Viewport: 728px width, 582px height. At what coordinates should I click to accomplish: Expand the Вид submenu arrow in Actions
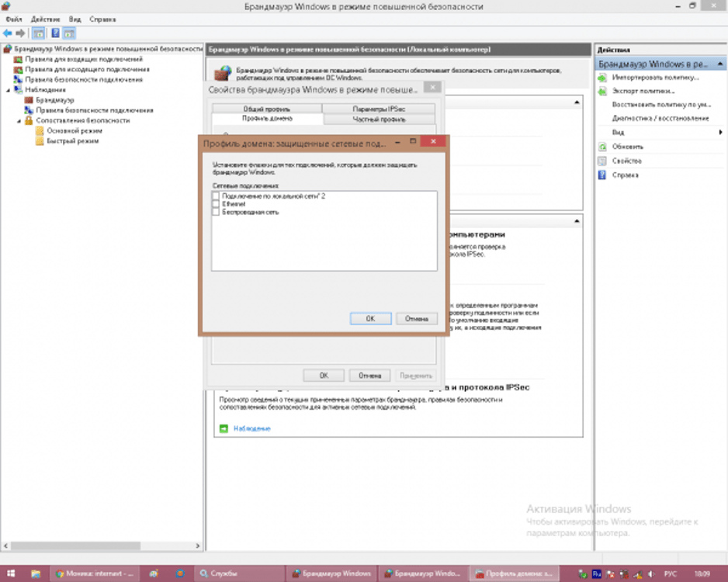click(720, 133)
